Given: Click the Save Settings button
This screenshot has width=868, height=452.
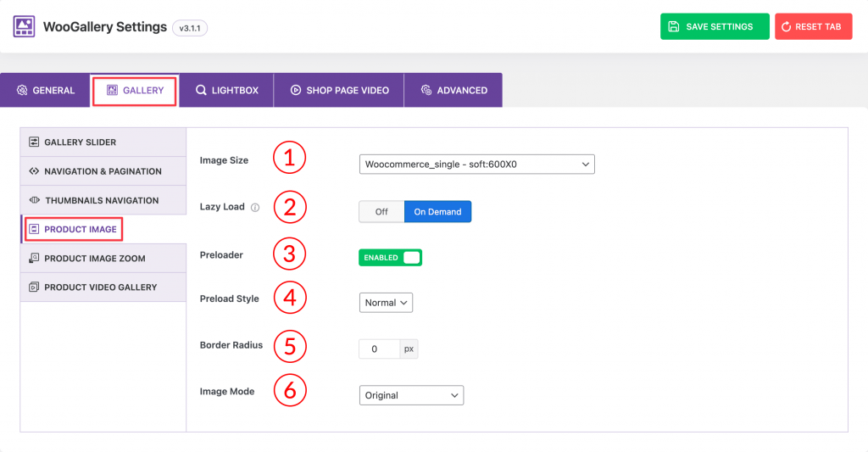Looking at the screenshot, I should [x=715, y=26].
